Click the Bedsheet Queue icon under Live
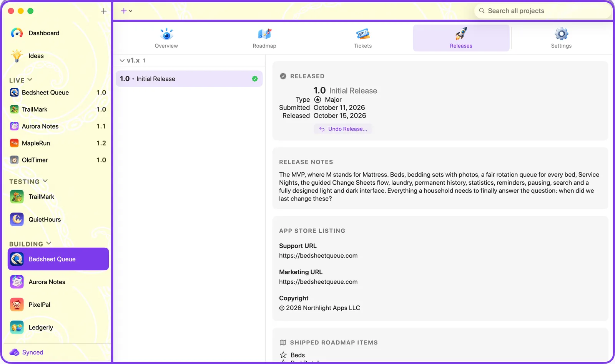Screen dimensions: 615x364 pos(14,93)
